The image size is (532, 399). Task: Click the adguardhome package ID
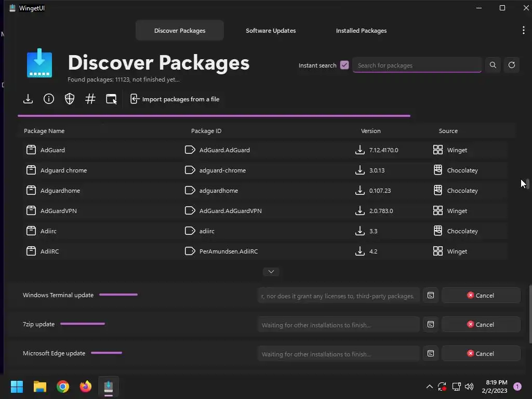click(219, 191)
